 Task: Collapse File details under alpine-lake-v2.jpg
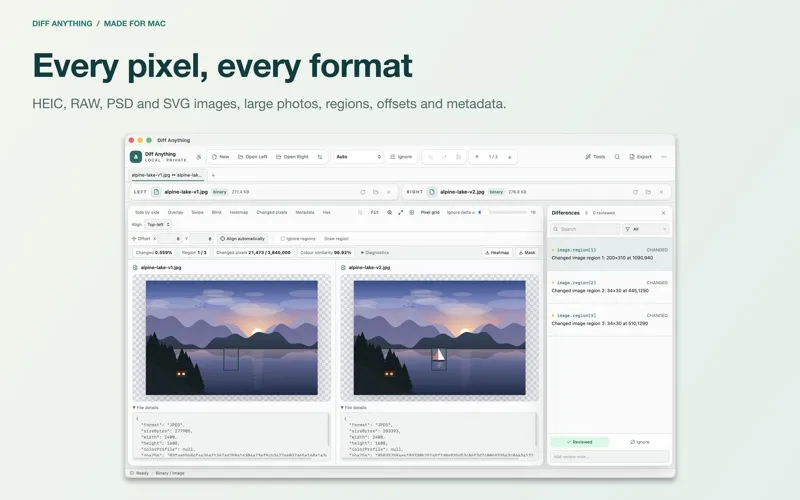(x=354, y=408)
